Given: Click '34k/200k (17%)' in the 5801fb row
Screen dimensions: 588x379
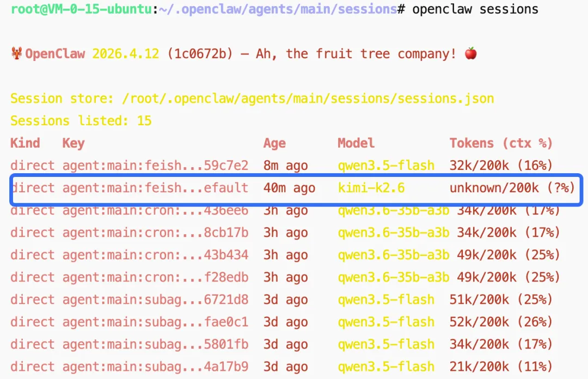Looking at the screenshot, I should point(501,344).
